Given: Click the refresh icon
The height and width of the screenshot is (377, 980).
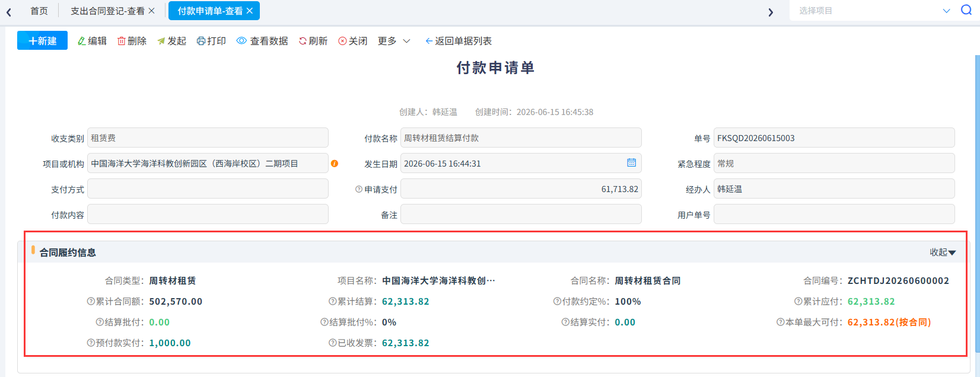Looking at the screenshot, I should pos(303,41).
